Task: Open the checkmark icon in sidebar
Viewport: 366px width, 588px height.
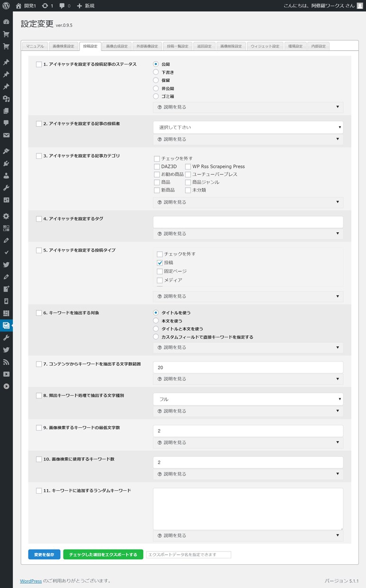Action: [x=6, y=252]
